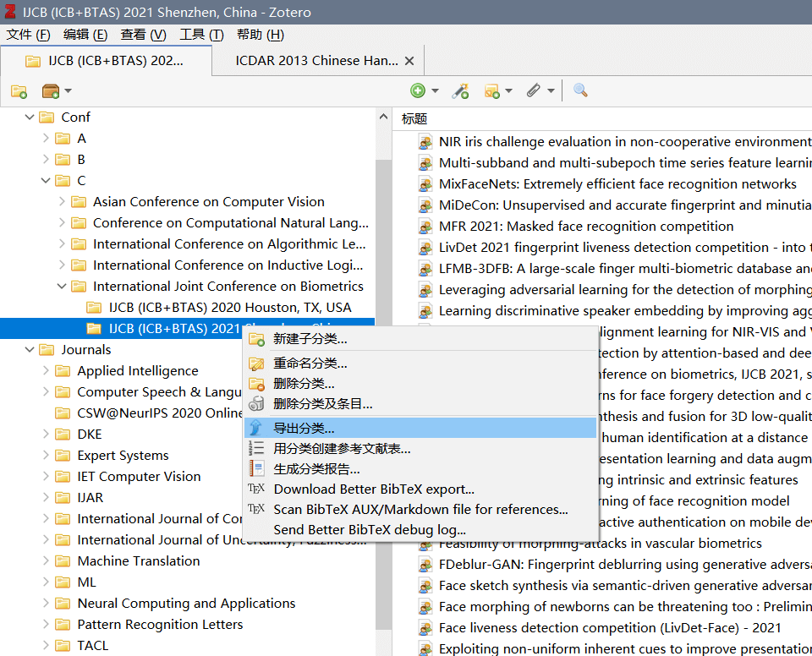The image size is (812, 656).
Task: Expand the B collection
Action: [46, 160]
